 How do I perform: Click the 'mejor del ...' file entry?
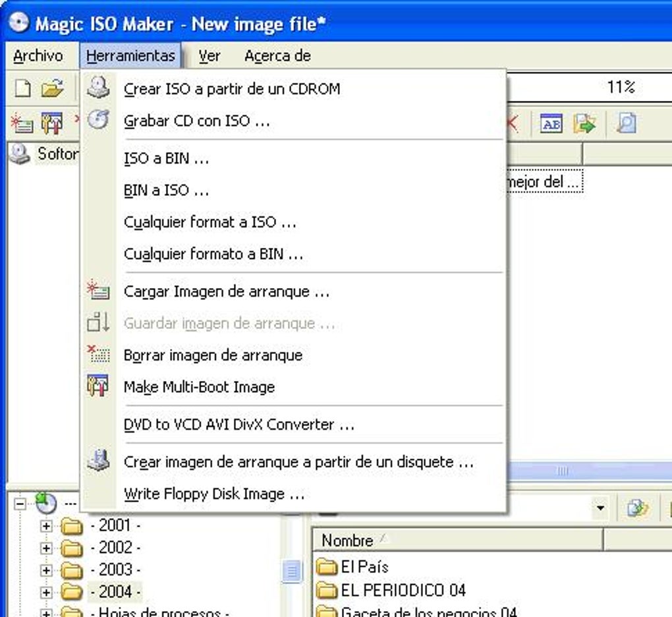tap(544, 182)
